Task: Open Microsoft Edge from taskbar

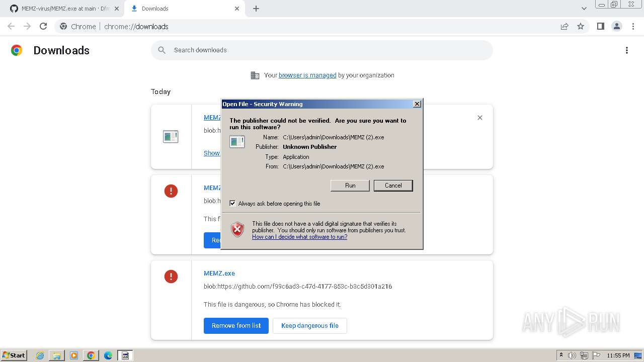Action: (108, 355)
